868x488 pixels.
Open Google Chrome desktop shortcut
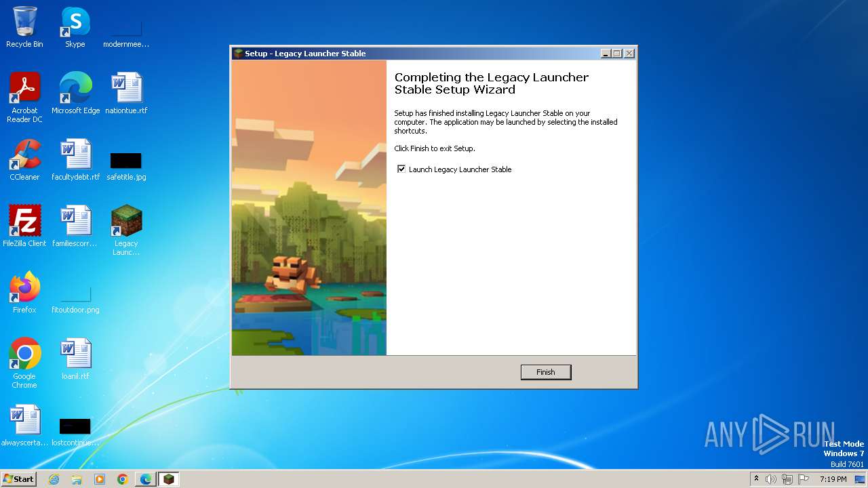(24, 363)
